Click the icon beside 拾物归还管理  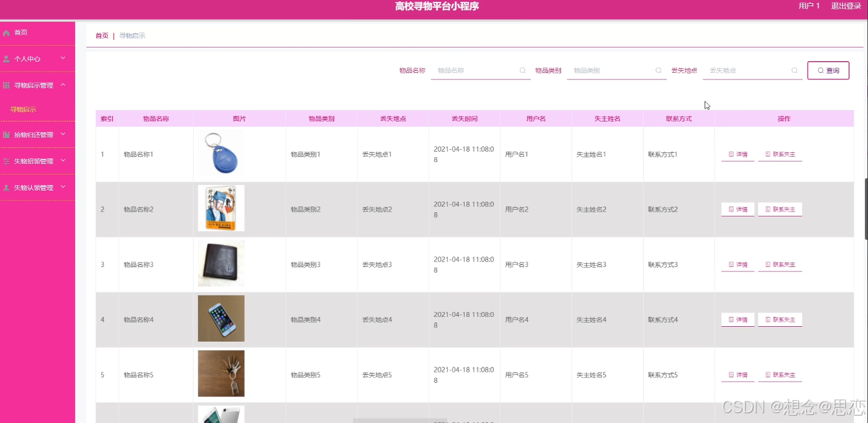[6, 135]
